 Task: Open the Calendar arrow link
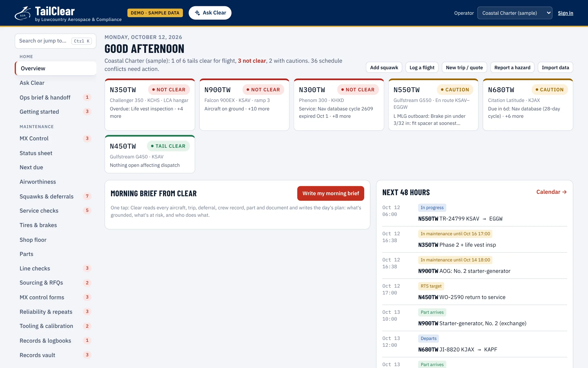pos(552,192)
